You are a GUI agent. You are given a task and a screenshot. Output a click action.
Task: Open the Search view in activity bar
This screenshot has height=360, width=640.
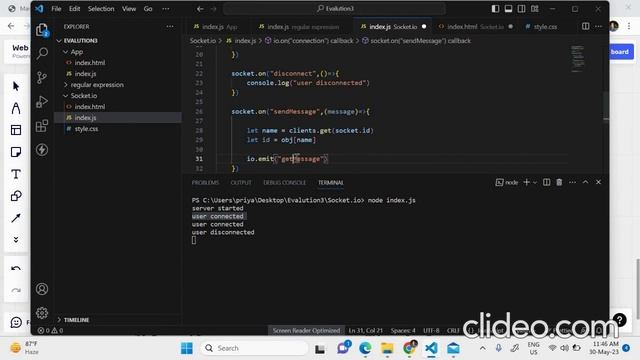coord(42,53)
